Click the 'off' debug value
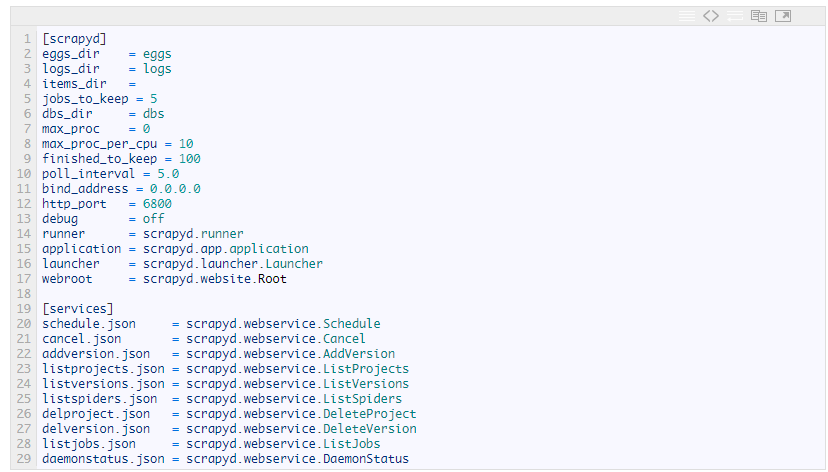The width and height of the screenshot is (828, 472). pyautogui.click(x=154, y=219)
